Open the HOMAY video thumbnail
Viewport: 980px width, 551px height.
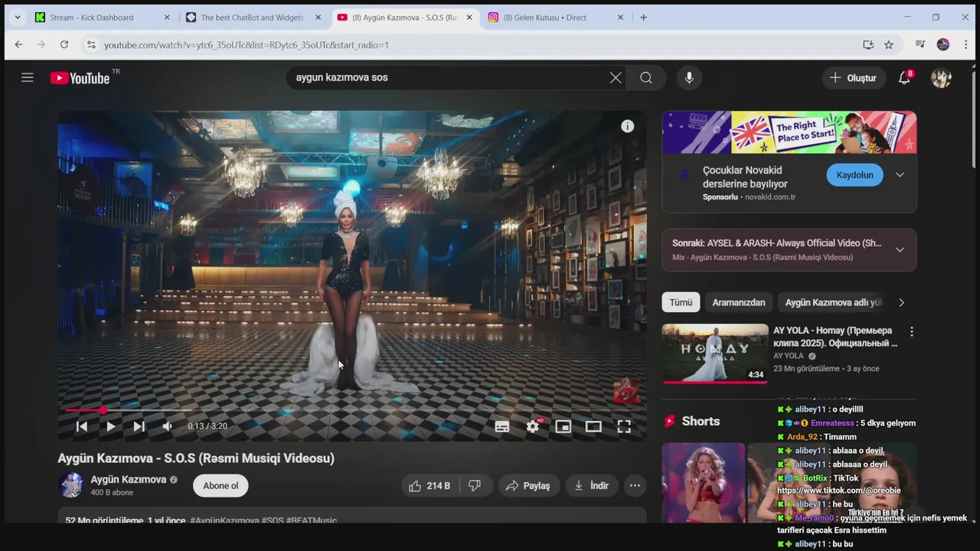715,353
